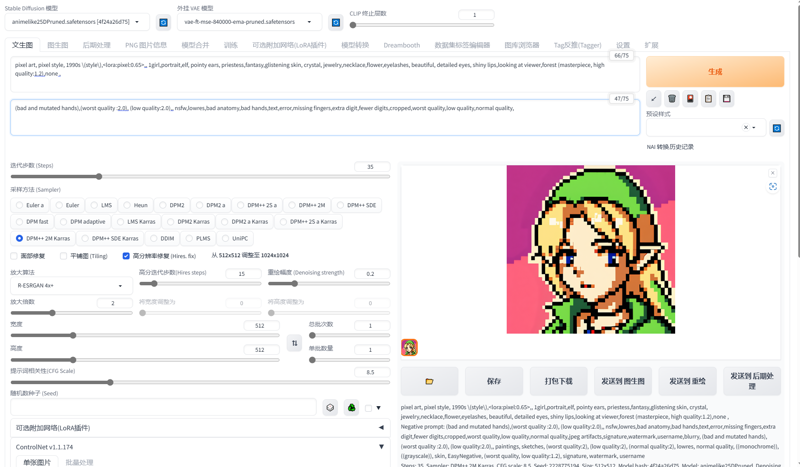Expand the LoRA additional networks panel
This screenshot has width=800, height=467.
click(x=199, y=428)
